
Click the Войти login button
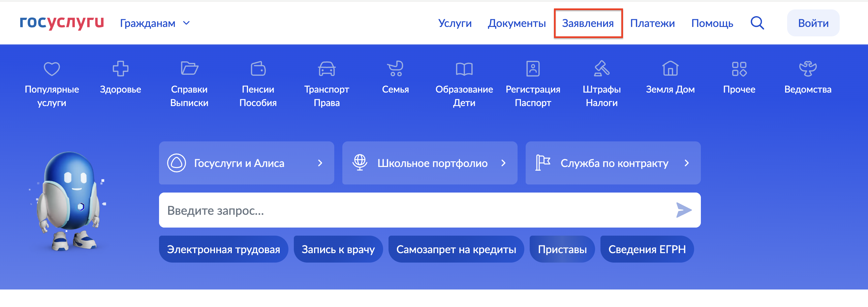[813, 23]
